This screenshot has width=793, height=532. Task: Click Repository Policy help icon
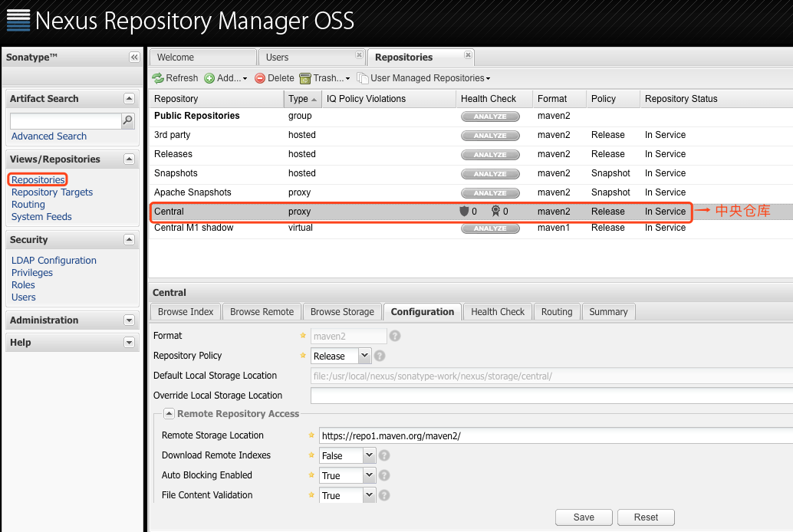380,356
